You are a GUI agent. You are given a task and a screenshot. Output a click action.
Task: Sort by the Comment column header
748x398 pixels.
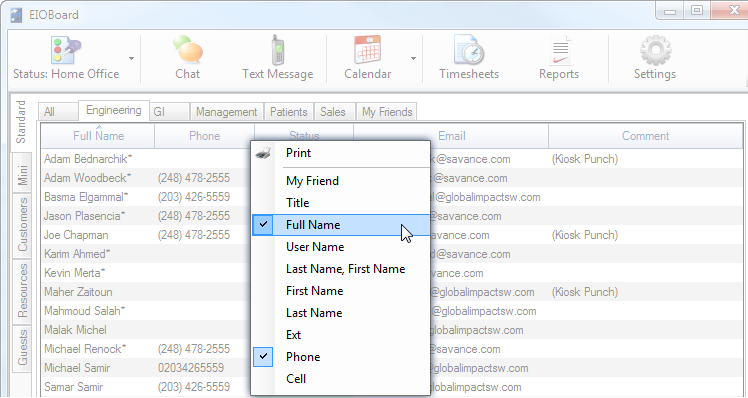pyautogui.click(x=645, y=136)
